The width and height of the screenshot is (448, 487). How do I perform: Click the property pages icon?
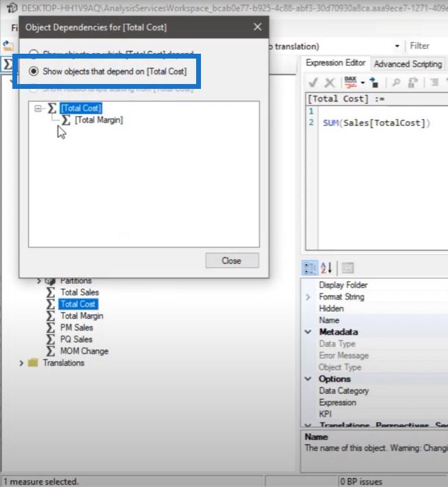pyautogui.click(x=348, y=268)
